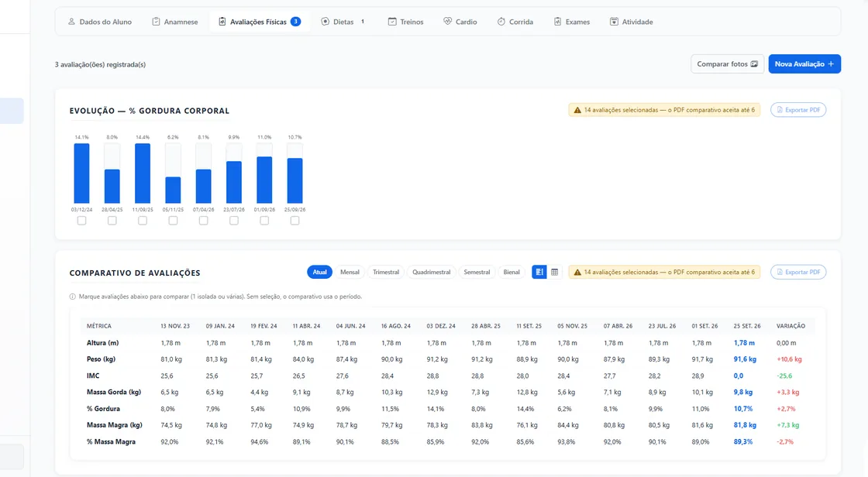Click the Peso (kg) row label

pyautogui.click(x=101, y=359)
